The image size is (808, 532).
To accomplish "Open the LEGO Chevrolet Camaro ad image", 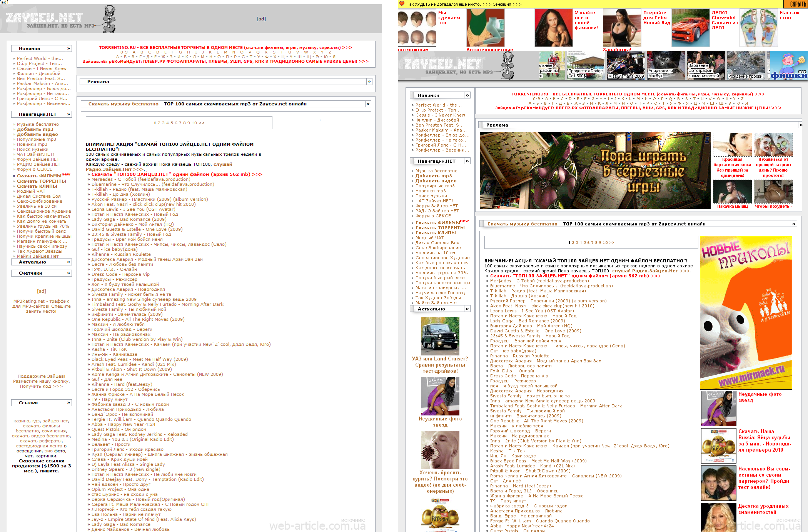I will coord(691,28).
